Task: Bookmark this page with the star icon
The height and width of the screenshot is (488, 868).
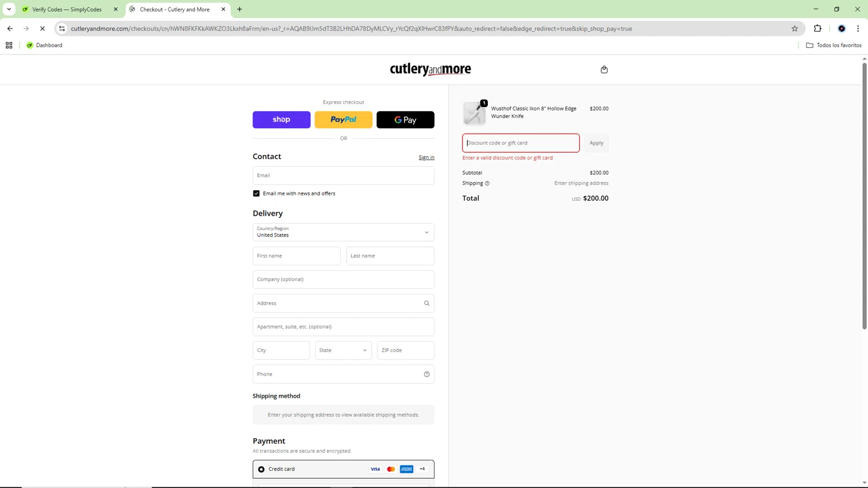Action: click(x=795, y=28)
